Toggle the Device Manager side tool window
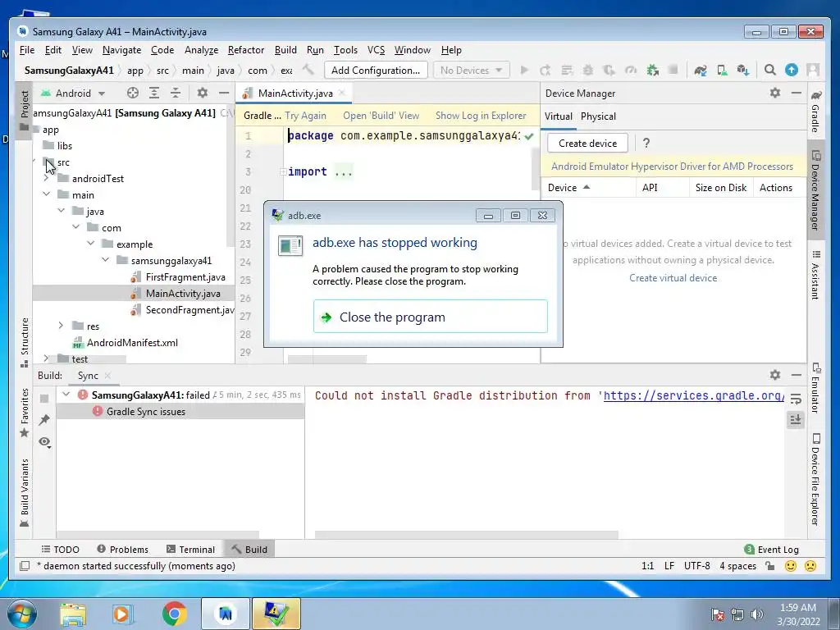Viewport: 840px width, 630px height. pos(815,190)
